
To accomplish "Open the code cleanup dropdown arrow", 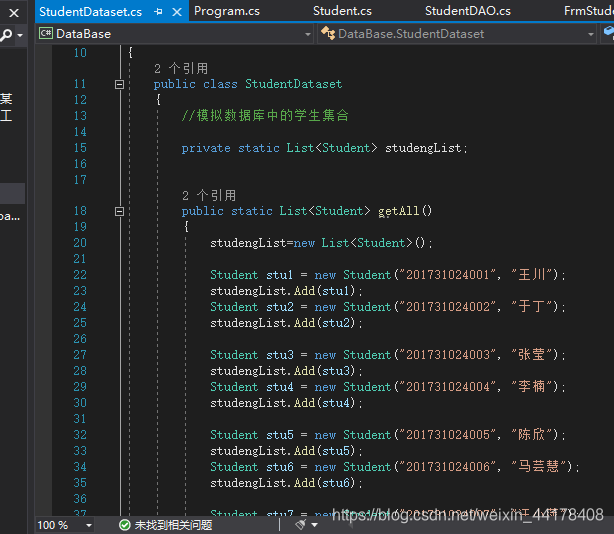I will [314, 525].
